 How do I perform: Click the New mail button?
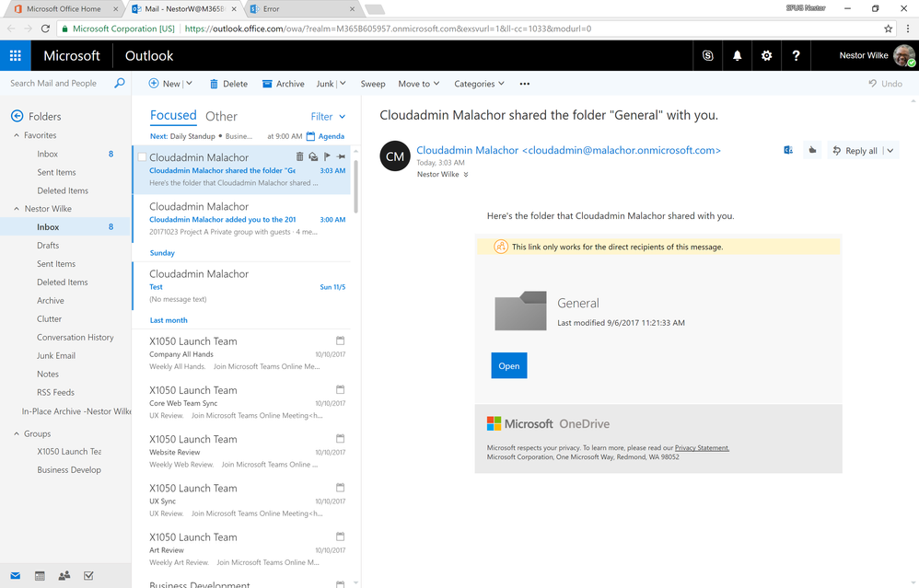pos(165,84)
